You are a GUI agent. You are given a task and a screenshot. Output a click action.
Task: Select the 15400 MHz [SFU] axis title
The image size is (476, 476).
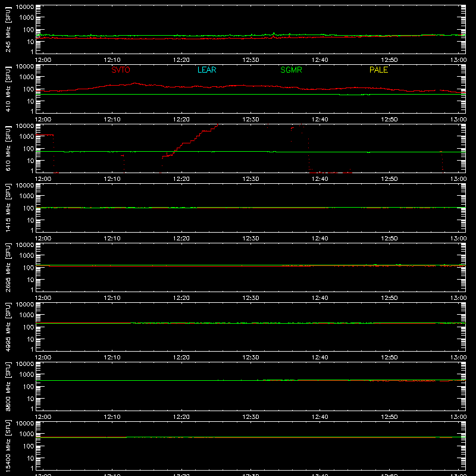tap(8, 446)
